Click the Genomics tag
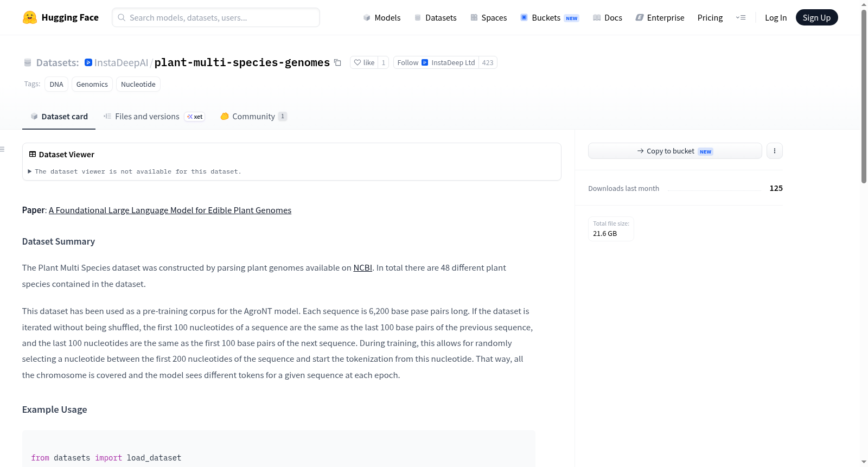The image size is (868, 467). coord(92,84)
